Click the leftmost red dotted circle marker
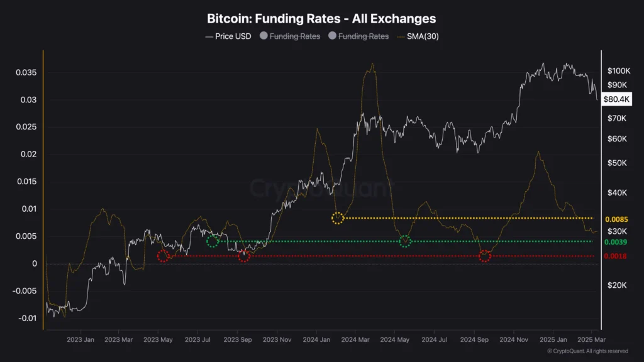644x362 pixels. click(164, 256)
